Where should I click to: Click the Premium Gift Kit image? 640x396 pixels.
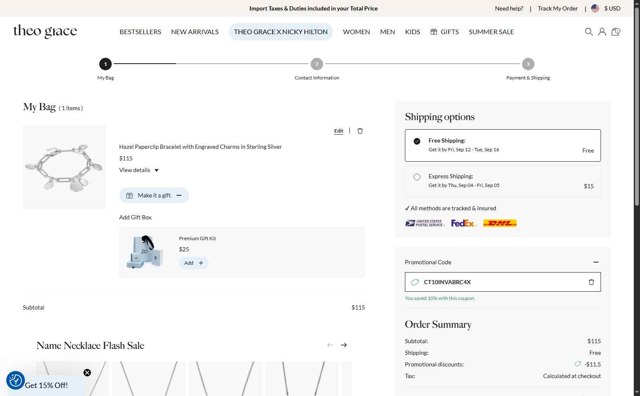145,251
